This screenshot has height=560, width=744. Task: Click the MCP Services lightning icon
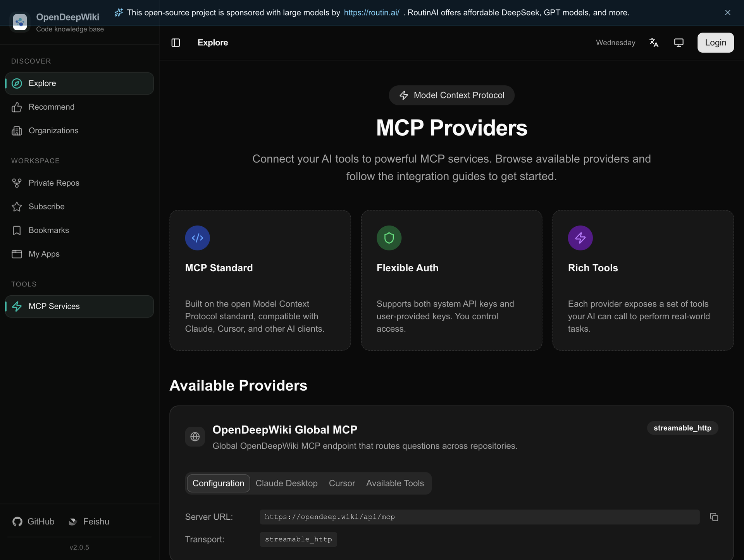coord(17,306)
